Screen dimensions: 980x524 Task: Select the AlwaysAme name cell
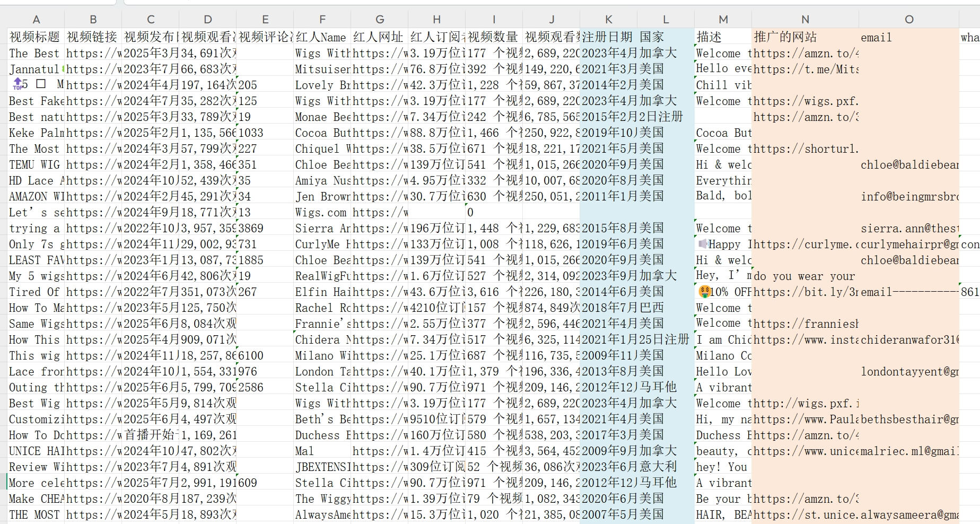click(322, 514)
